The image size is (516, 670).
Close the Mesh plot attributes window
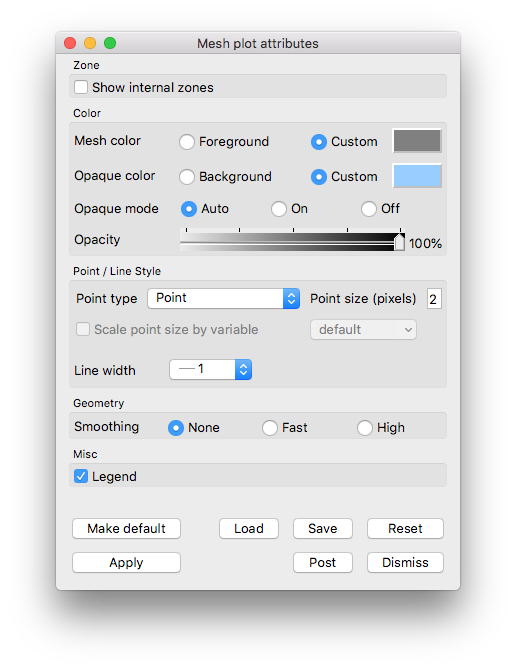pyautogui.click(x=70, y=43)
